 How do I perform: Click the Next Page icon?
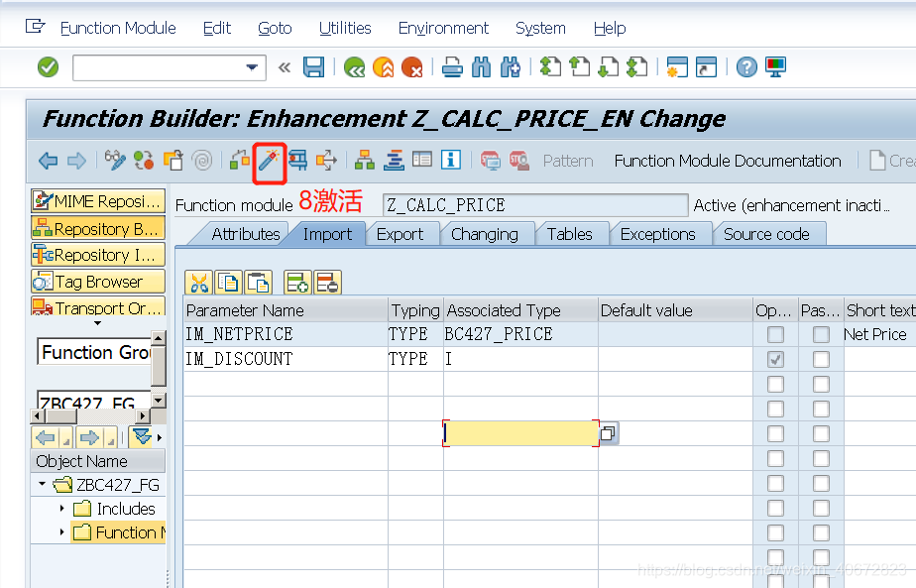(608, 67)
